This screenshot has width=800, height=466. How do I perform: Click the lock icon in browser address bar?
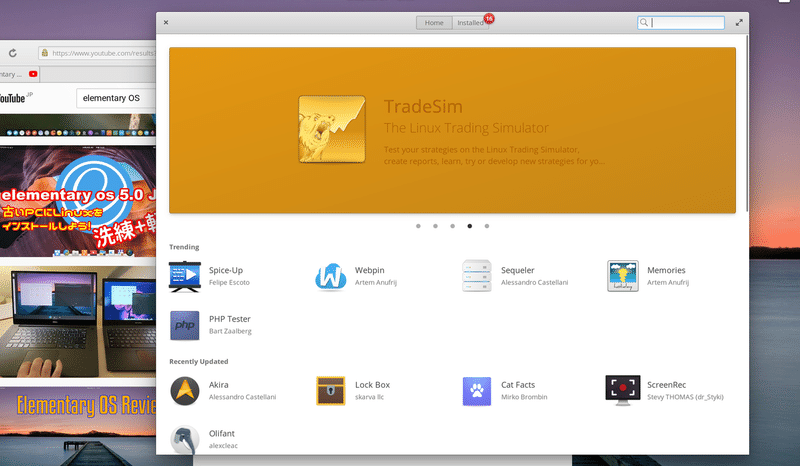tap(44, 53)
